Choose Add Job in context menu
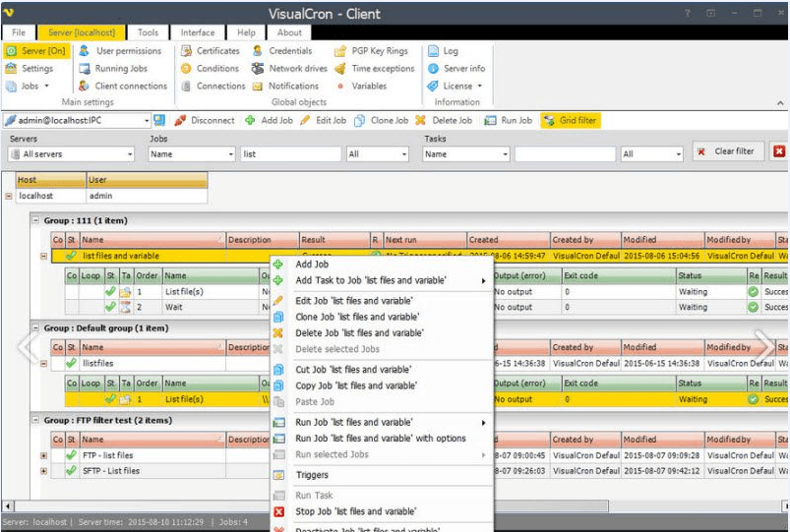Screen dimensions: 790x532 coord(382,264)
